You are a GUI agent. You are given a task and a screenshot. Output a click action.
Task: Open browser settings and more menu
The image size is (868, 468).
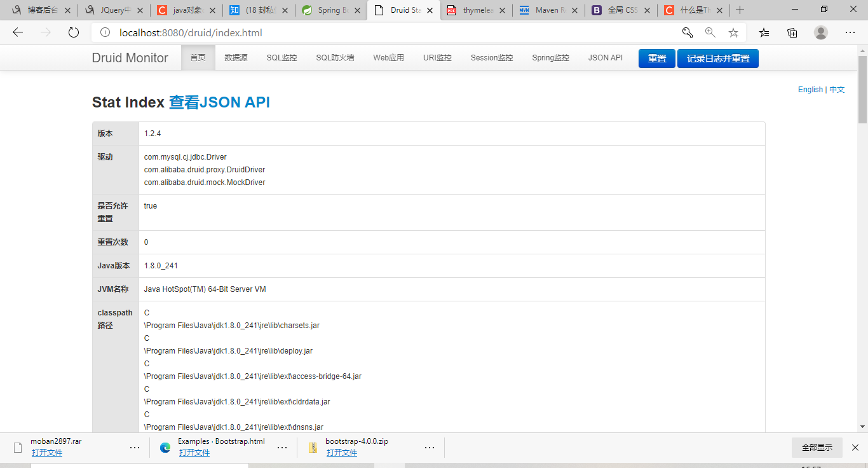coord(850,32)
